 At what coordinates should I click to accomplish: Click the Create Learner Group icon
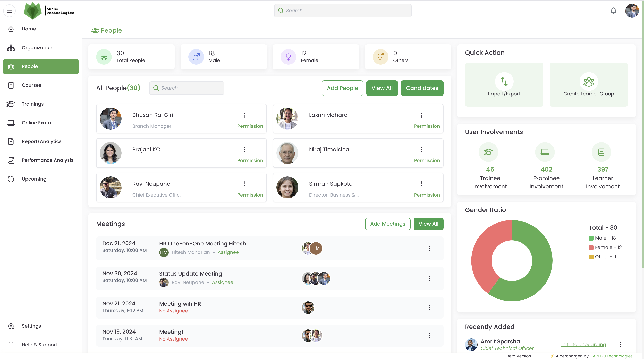click(589, 81)
